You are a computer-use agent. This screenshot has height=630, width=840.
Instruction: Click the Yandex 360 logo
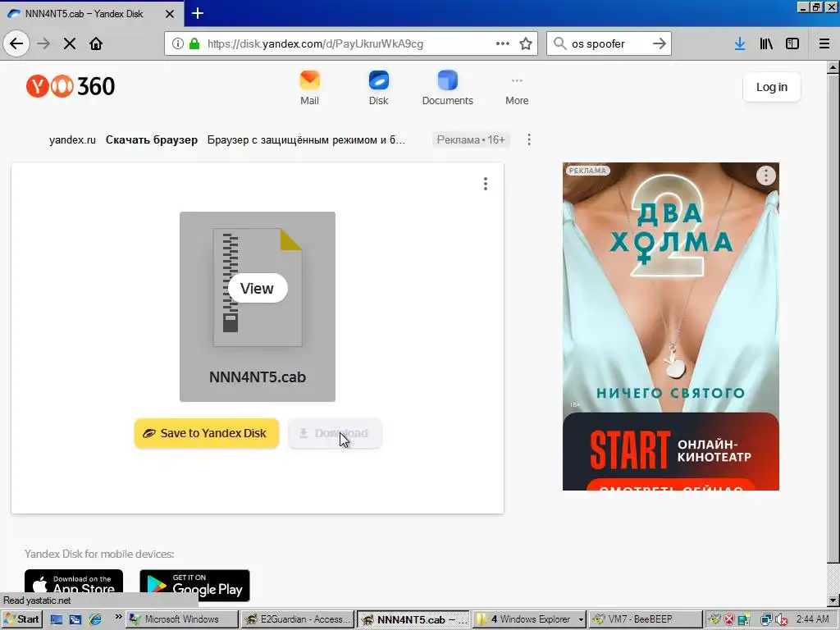click(71, 86)
